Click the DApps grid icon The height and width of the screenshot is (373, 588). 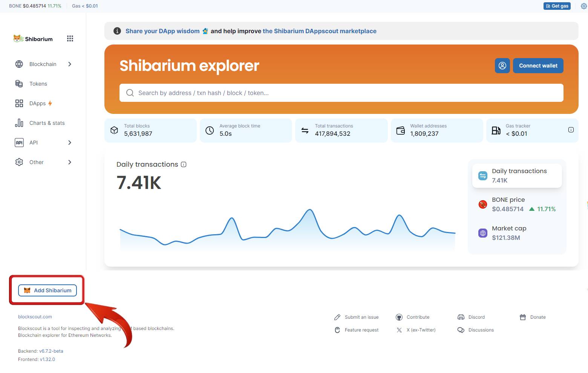click(19, 103)
